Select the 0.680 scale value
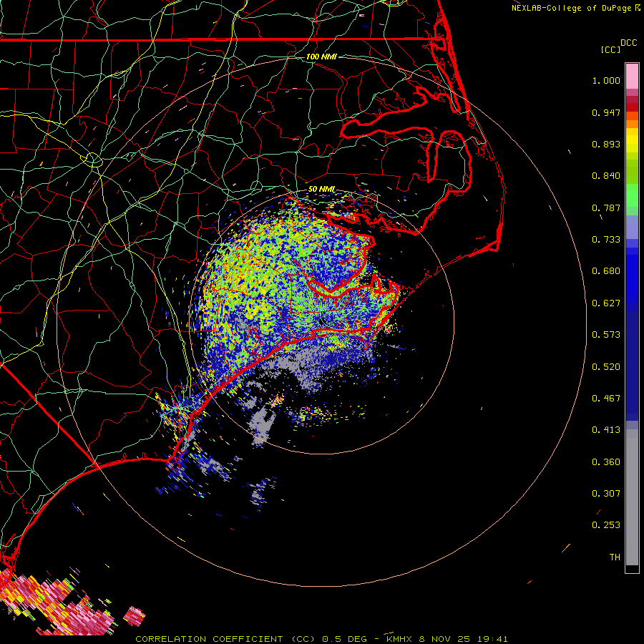The image size is (644, 644). tap(606, 271)
